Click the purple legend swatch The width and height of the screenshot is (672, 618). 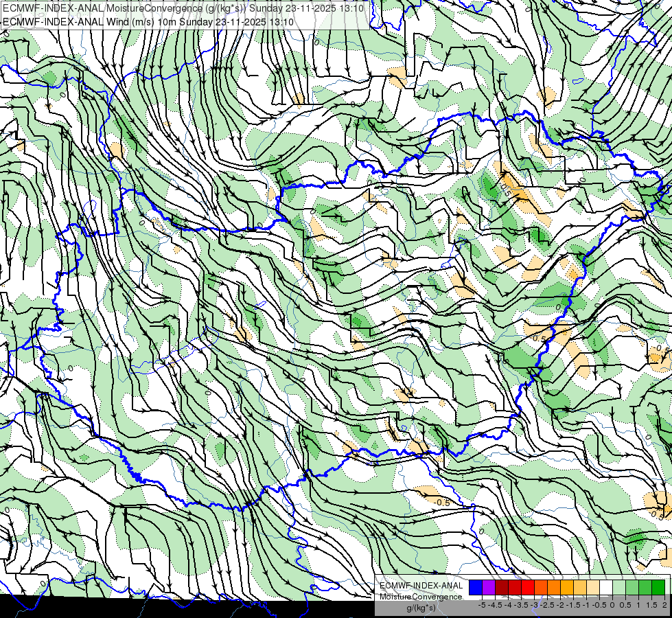pyautogui.click(x=489, y=588)
